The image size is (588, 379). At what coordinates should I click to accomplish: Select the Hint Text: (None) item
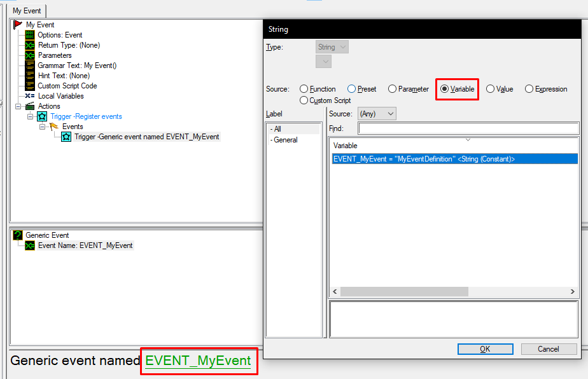(64, 75)
